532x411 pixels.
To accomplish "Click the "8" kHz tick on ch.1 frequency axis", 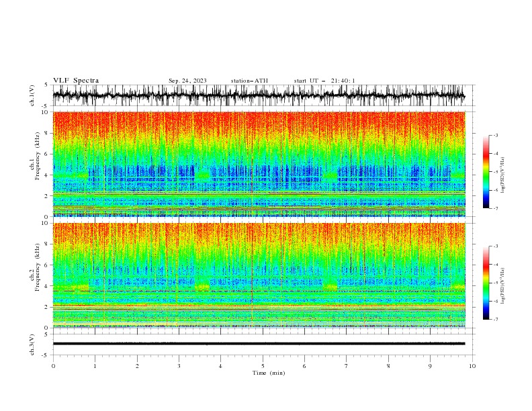I will 46,133.
